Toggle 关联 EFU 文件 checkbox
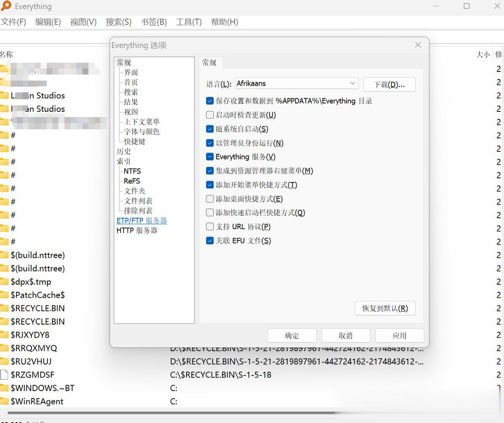The height and width of the screenshot is (423, 504). 210,241
